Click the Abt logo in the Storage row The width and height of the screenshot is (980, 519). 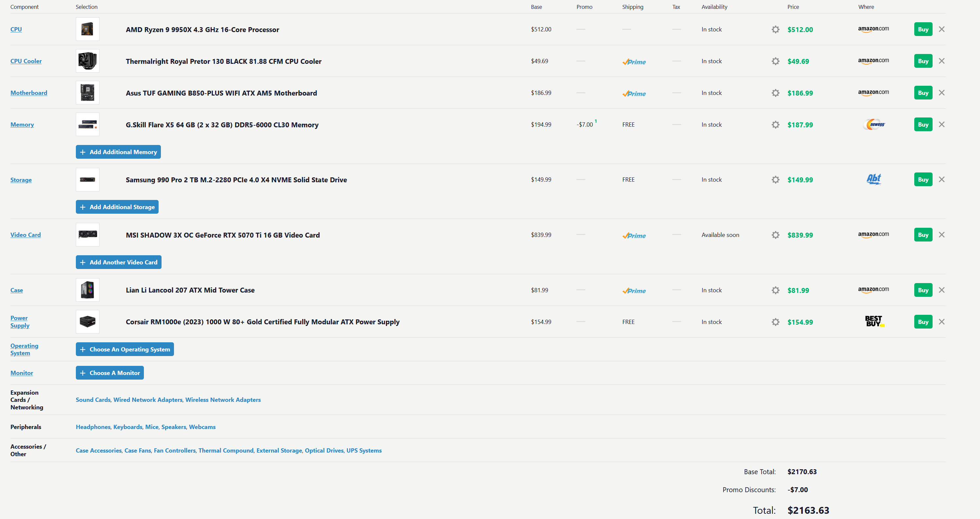pos(874,179)
